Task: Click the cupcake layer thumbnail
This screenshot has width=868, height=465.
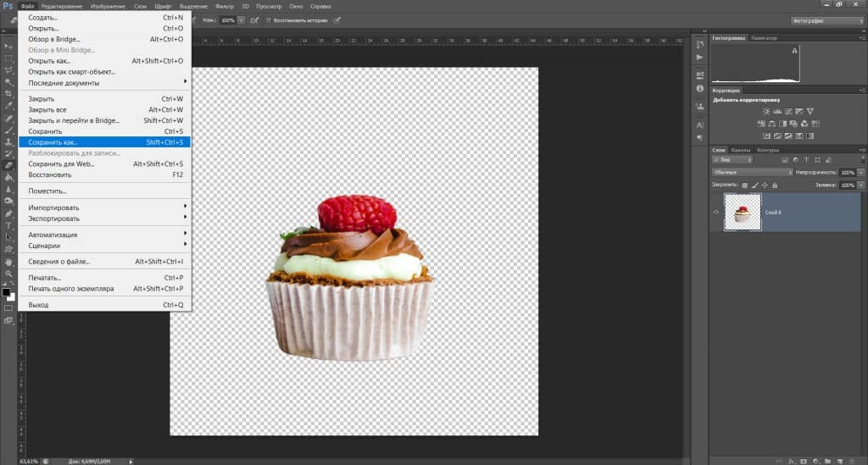Action: (743, 213)
